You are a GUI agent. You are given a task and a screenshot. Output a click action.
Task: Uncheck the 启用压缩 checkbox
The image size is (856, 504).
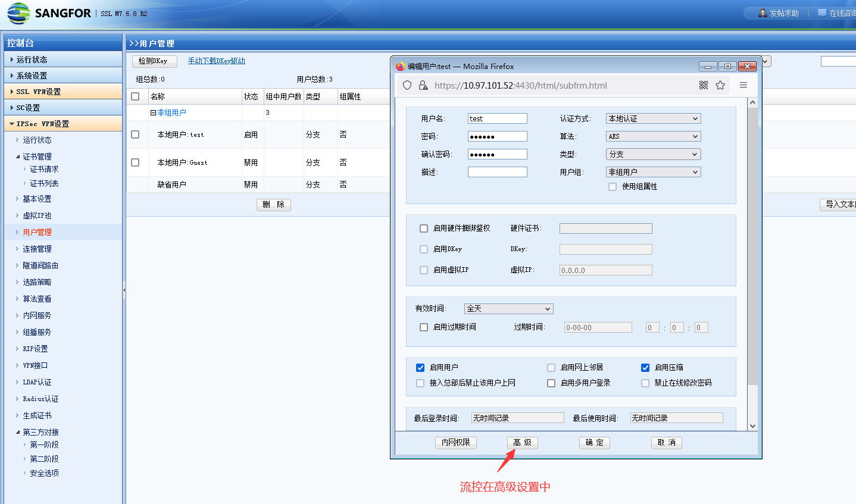pos(645,368)
